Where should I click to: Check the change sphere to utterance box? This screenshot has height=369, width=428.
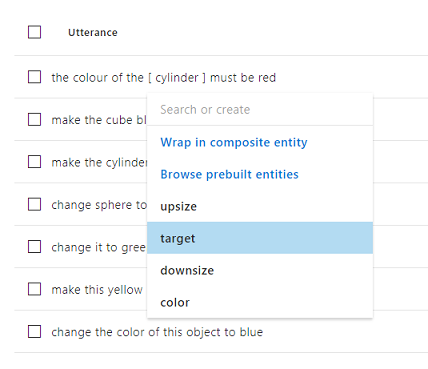tap(34, 204)
